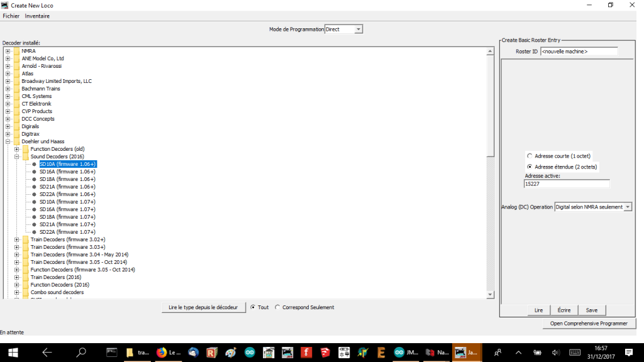Open the Windows notification center icon
Viewport: 644px width, 362px height.
629,353
